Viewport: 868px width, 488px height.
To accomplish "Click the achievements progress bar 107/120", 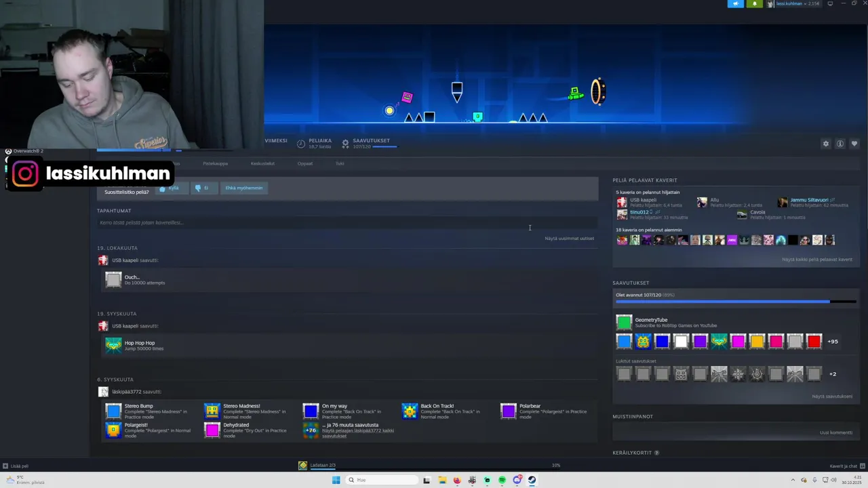I will click(736, 302).
